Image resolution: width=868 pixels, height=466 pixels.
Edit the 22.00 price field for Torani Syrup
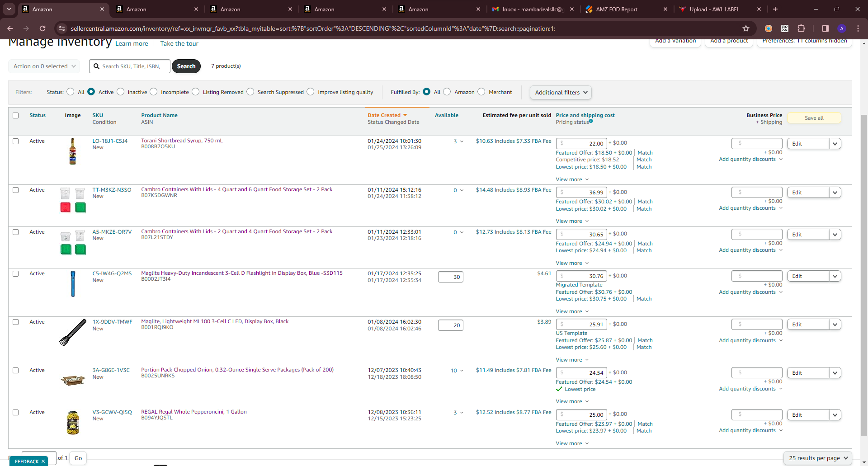(581, 144)
